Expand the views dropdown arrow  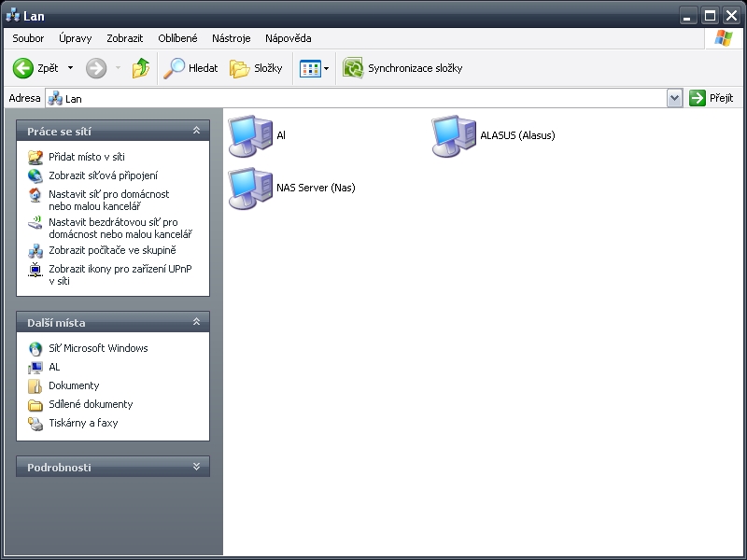[326, 68]
